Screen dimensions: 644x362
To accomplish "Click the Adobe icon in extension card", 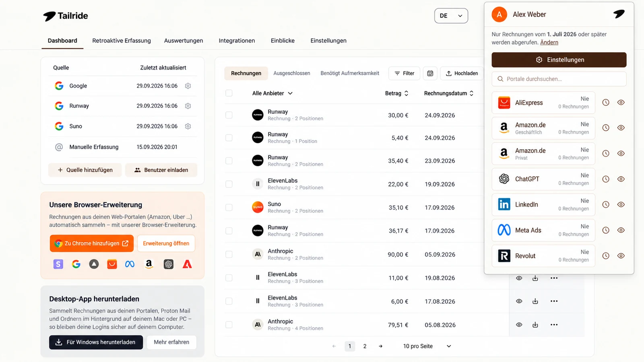I will [187, 264].
